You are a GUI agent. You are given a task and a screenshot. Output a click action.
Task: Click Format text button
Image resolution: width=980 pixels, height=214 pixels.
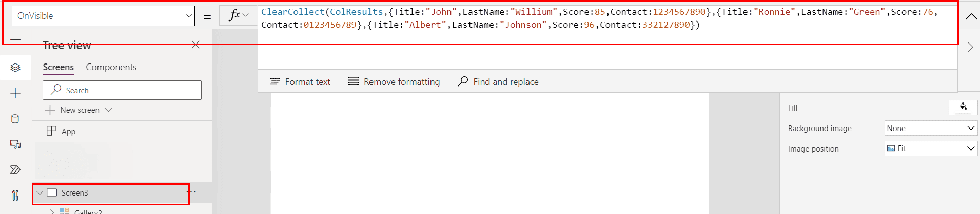(300, 82)
